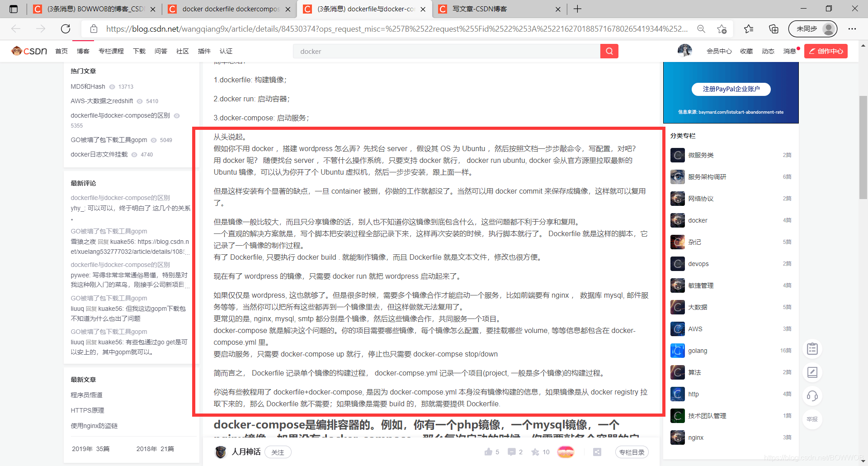Open the floating write-article book icon

(x=812, y=372)
